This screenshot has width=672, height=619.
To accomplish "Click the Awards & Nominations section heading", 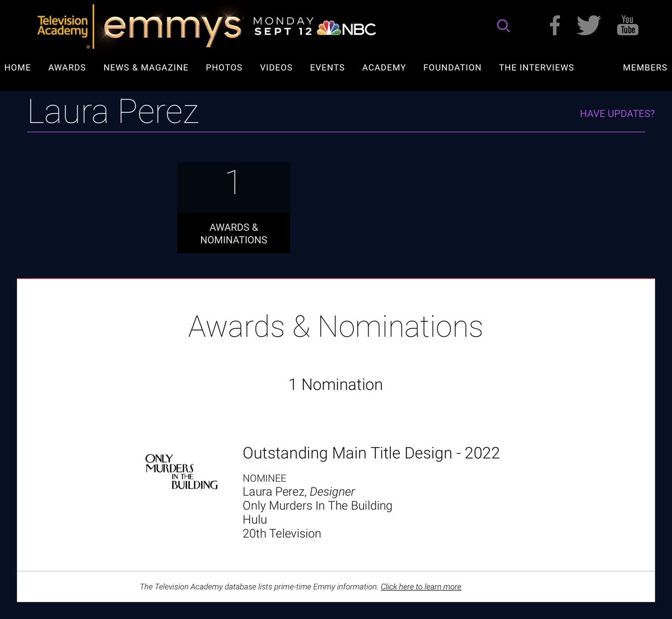I will pyautogui.click(x=335, y=326).
